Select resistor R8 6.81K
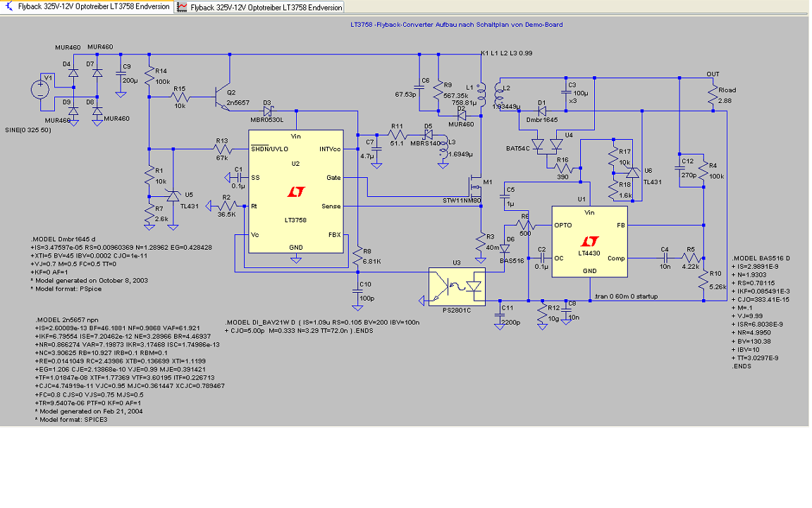The image size is (812, 508). (357, 257)
